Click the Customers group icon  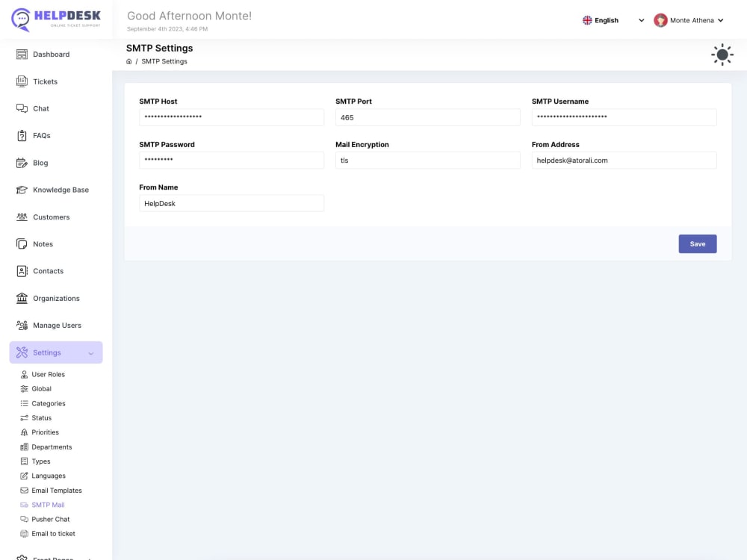[x=22, y=217]
